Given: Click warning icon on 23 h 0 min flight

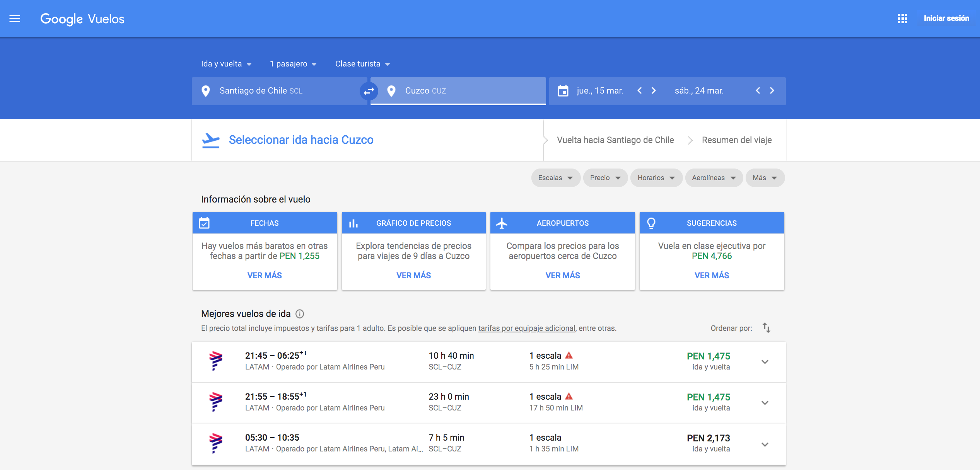Looking at the screenshot, I should coord(569,396).
